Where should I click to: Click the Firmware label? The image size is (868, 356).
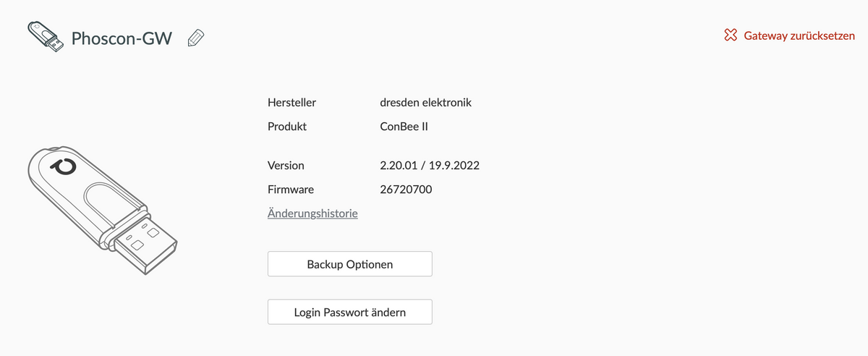point(291,190)
